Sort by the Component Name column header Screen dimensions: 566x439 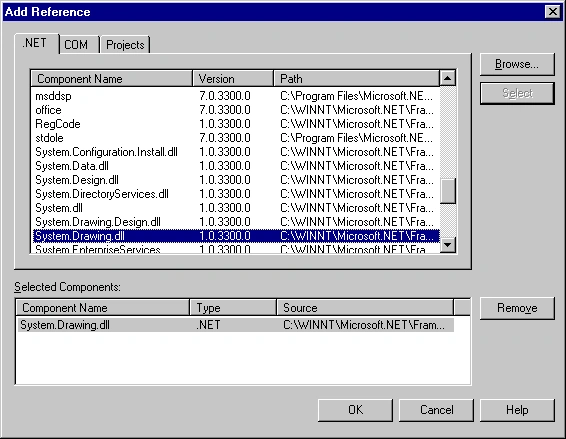(x=112, y=78)
